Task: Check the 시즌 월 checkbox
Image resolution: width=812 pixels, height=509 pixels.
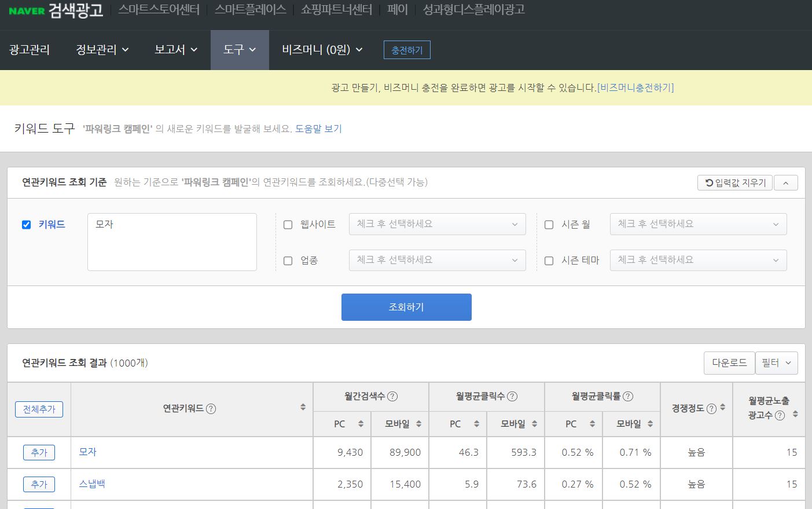Action: pyautogui.click(x=549, y=225)
